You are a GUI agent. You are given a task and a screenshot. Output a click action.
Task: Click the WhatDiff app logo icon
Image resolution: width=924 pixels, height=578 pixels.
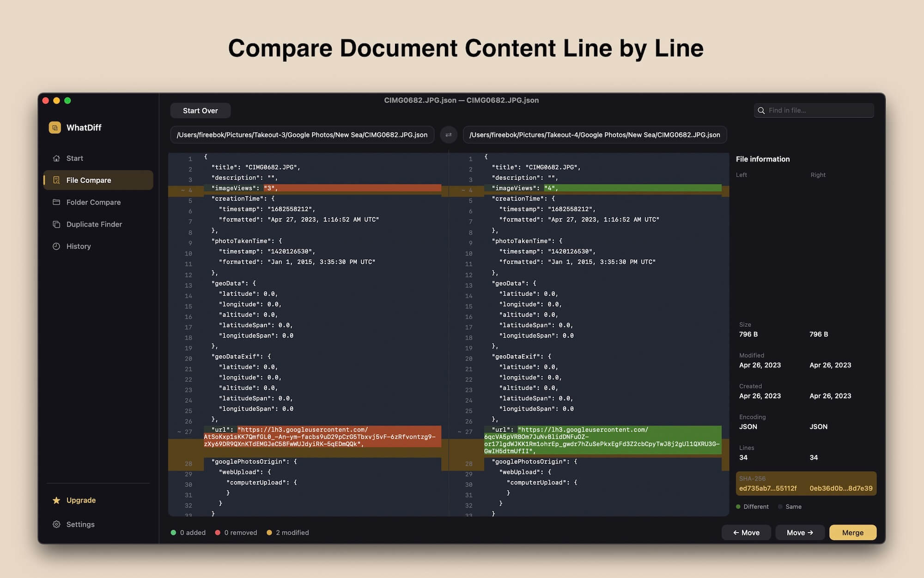(x=55, y=128)
